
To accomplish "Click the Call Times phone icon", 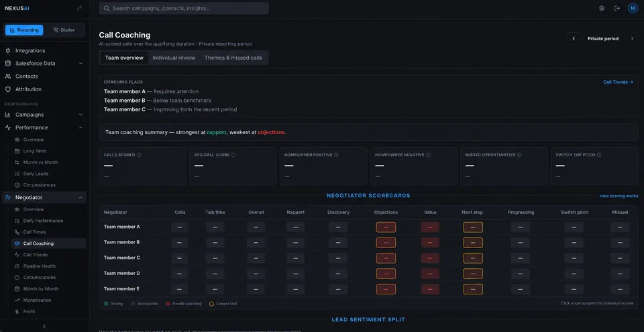I will (x=17, y=232).
